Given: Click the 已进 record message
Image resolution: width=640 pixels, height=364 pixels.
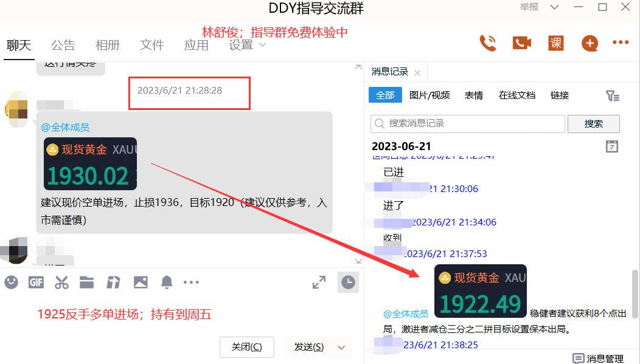Looking at the screenshot, I should 394,172.
